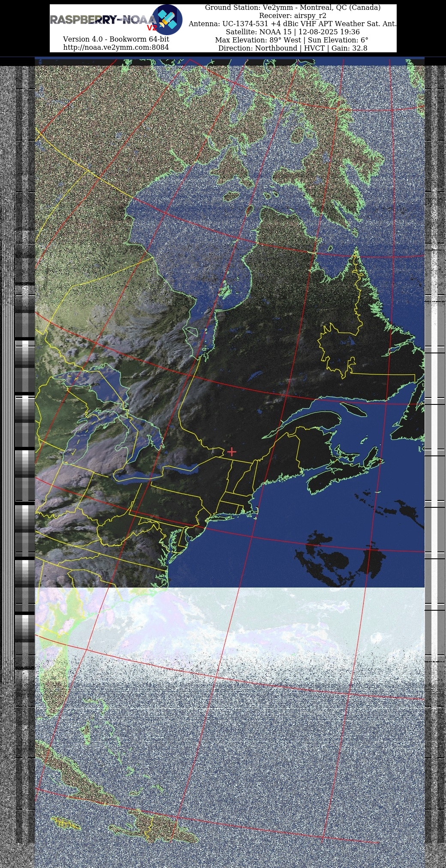Click the "Ground Station: Ve2ymm - Montreal, QC (Canada)" line
Screen dimensions: 446x868
[292, 8]
